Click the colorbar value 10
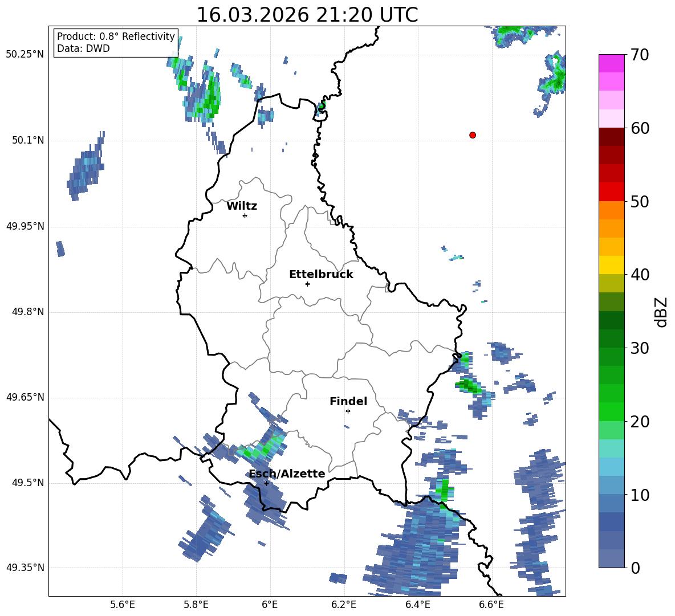The width and height of the screenshot is (675, 616). pos(640,495)
